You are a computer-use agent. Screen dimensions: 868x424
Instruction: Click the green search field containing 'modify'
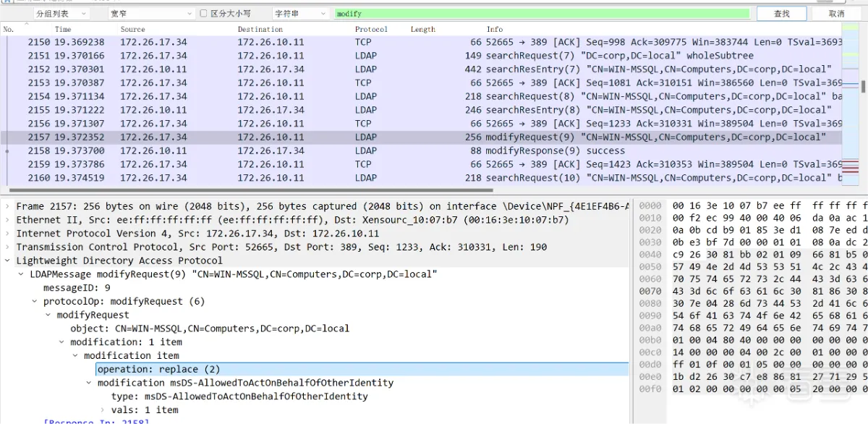click(x=542, y=14)
